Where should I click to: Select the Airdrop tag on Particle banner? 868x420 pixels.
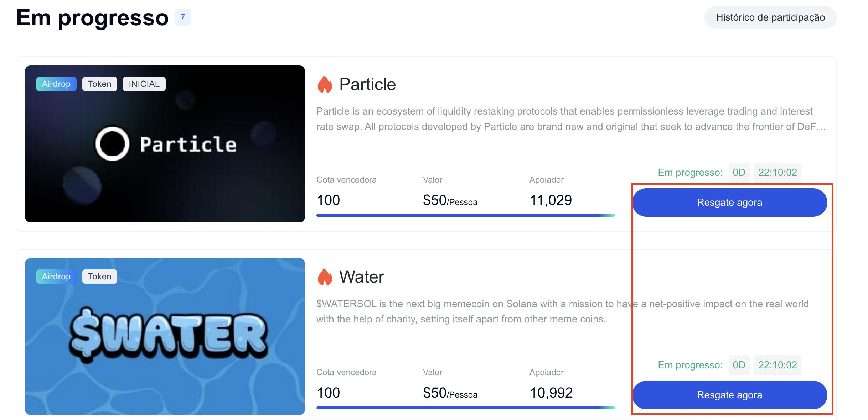tap(56, 84)
